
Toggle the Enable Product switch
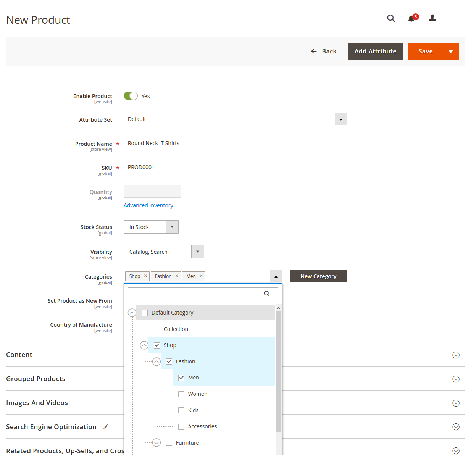131,96
